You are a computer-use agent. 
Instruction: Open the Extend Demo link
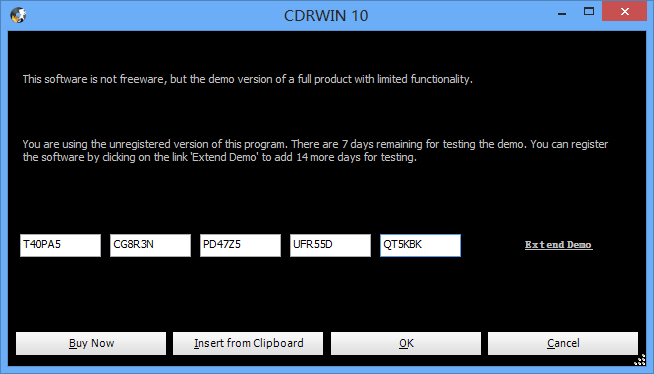point(558,245)
